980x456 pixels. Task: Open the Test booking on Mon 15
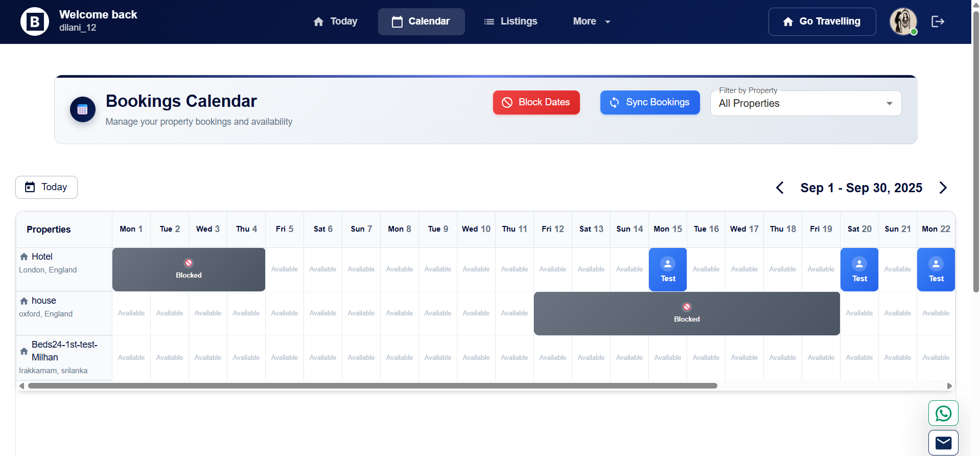click(x=667, y=270)
